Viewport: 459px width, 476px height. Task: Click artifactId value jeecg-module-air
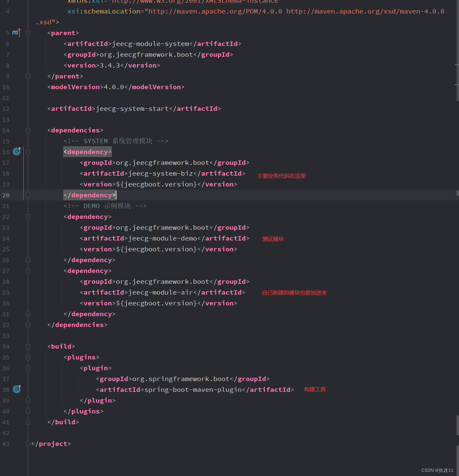point(161,293)
